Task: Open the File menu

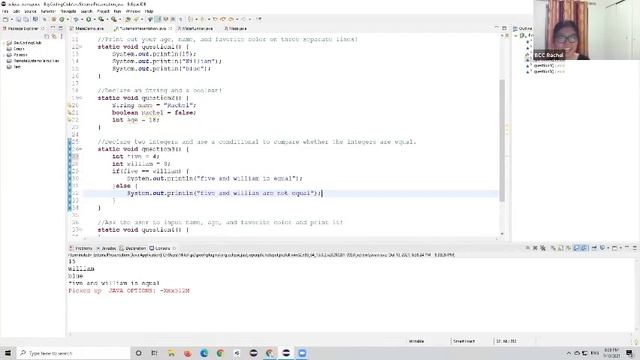Action: pyautogui.click(x=5, y=11)
